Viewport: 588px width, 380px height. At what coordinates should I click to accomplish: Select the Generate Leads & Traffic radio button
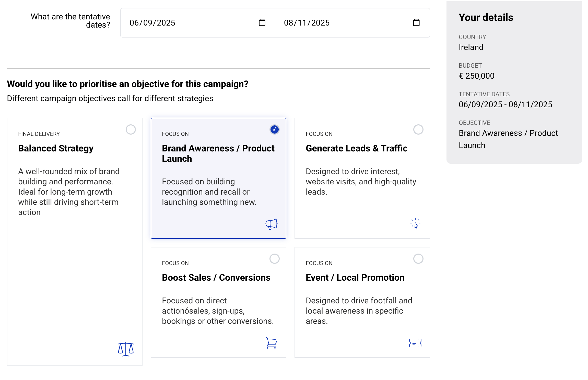pyautogui.click(x=418, y=129)
